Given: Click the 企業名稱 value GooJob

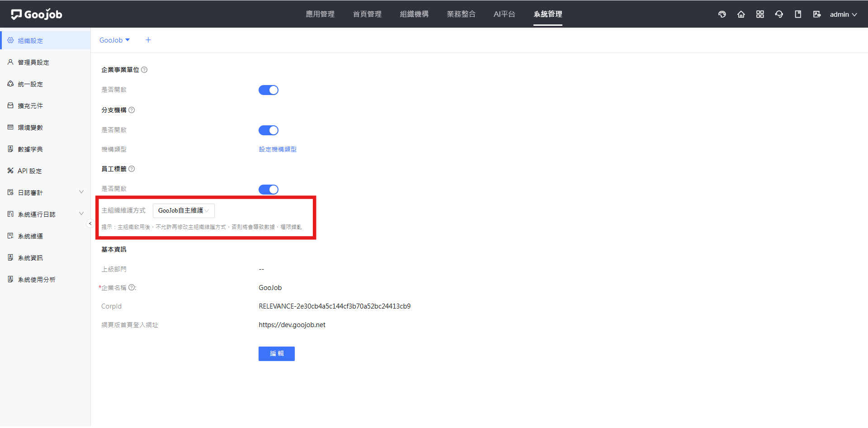Looking at the screenshot, I should coord(270,288).
